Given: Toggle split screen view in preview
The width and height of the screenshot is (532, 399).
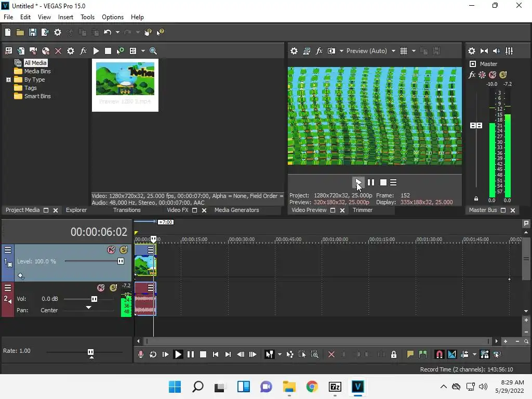Looking at the screenshot, I should (x=331, y=51).
